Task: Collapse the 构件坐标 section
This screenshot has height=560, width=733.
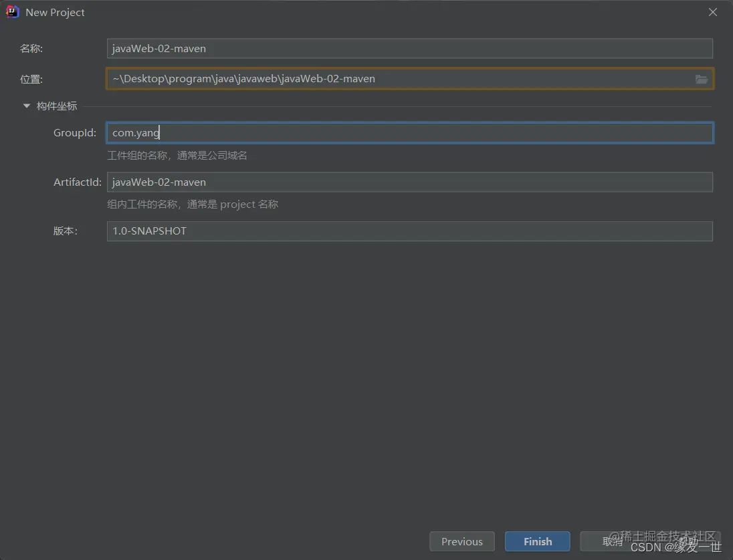Action: [x=27, y=106]
